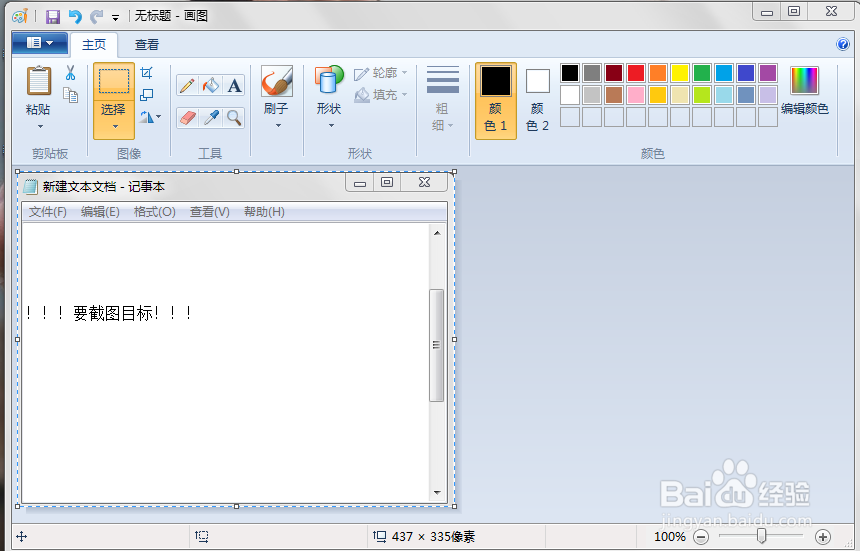Viewport: 860px width, 551px height.
Task: Open Paint help icon
Action: [x=842, y=44]
